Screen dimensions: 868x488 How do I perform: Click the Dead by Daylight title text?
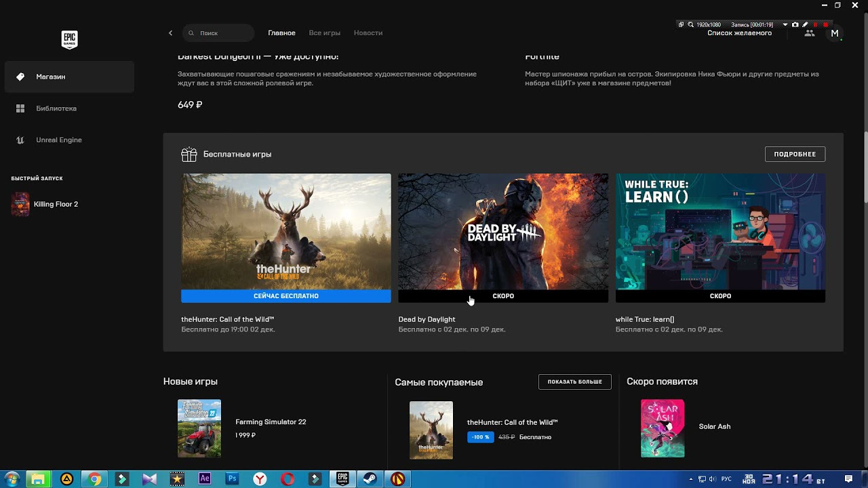click(427, 319)
